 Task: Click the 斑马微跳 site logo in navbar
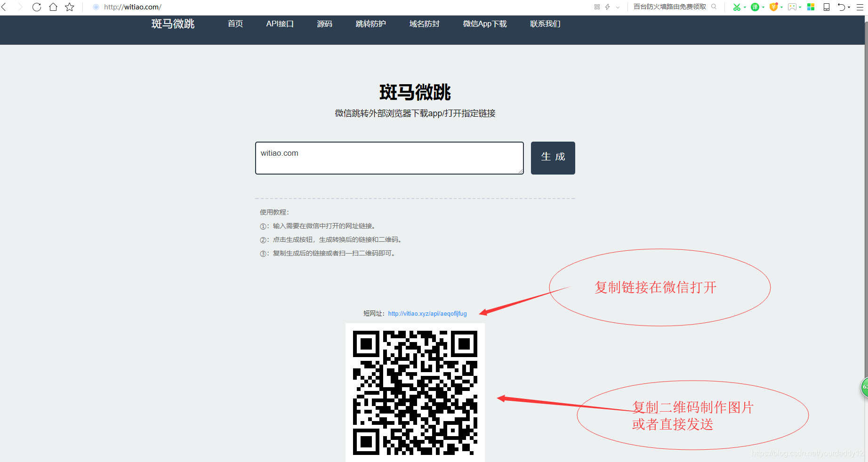[x=173, y=24]
